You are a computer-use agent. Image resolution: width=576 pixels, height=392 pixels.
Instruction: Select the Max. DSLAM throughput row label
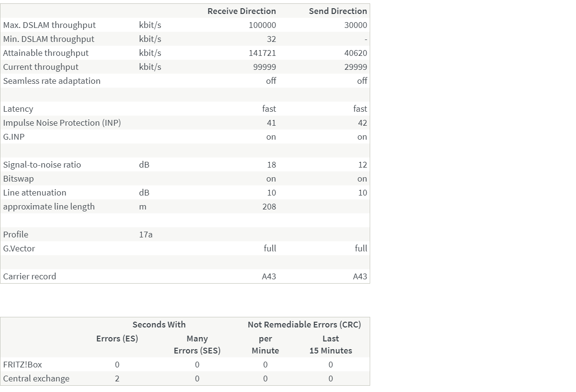[x=49, y=25]
